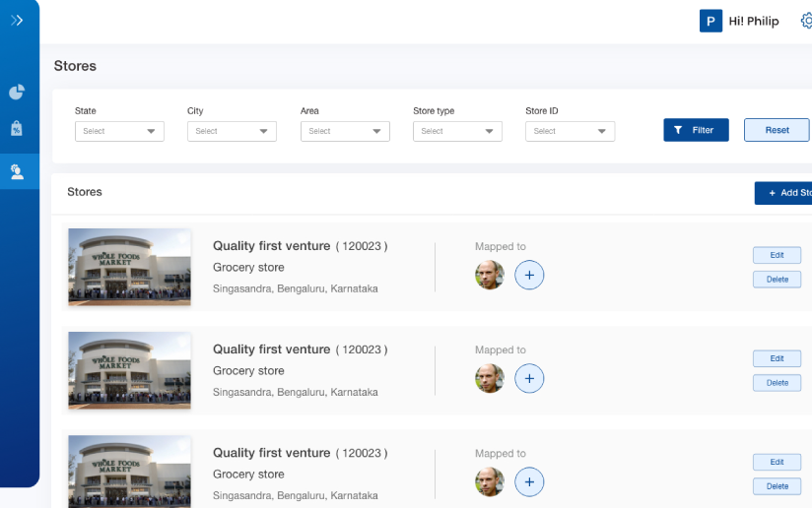The image size is (812, 508).
Task: Apply filters with the Filter button
Action: pyautogui.click(x=696, y=130)
